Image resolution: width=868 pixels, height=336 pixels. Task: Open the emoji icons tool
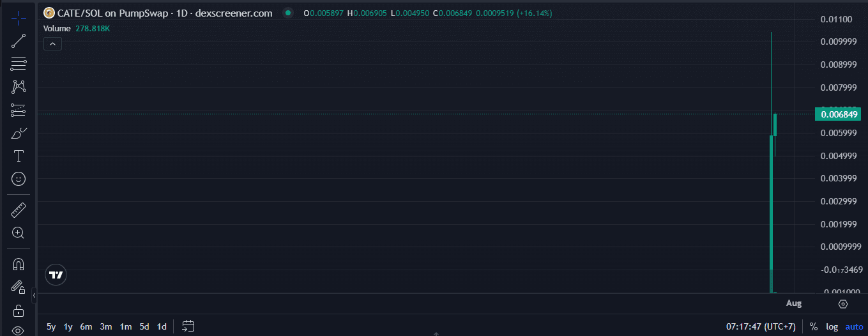[19, 179]
